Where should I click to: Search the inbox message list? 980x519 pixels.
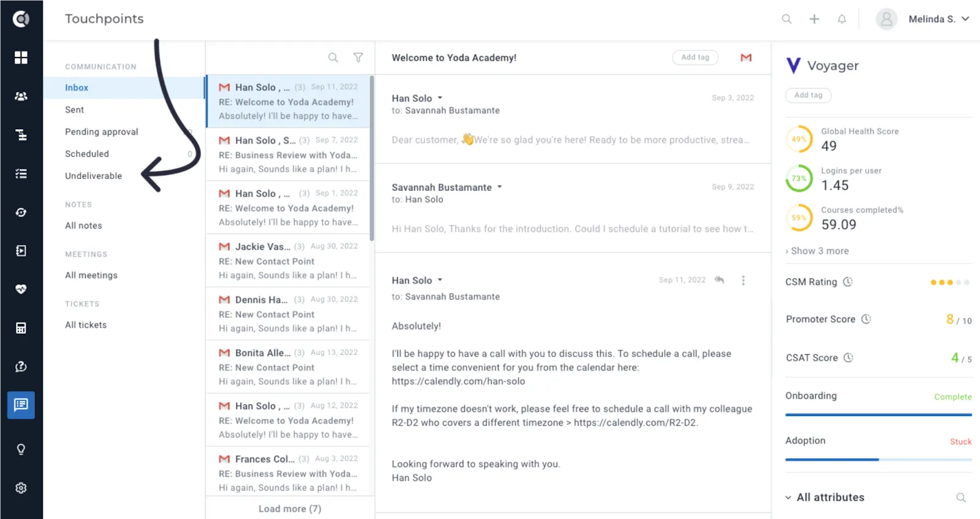coord(333,58)
